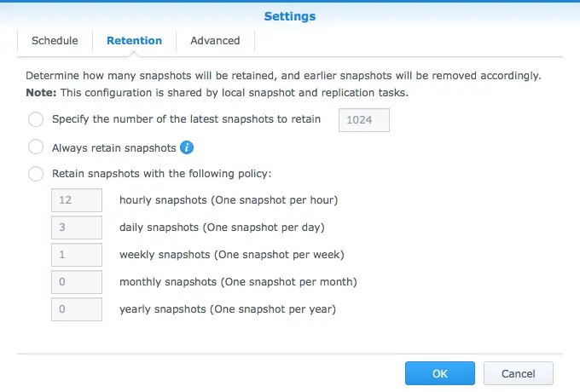Click the hourly snapshots field showing 12
The width and height of the screenshot is (580, 392).
point(77,200)
